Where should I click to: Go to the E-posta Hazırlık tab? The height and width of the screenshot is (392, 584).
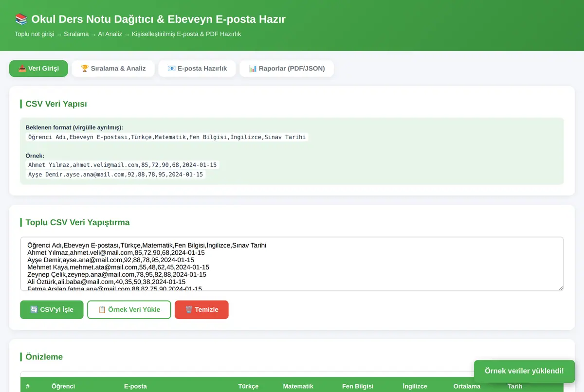(x=197, y=69)
